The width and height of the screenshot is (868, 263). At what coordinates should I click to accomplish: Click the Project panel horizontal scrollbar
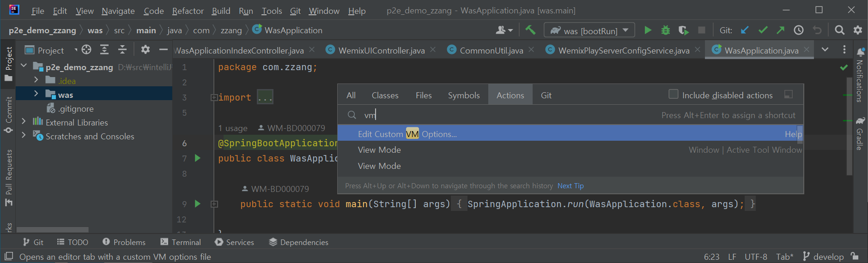[x=52, y=229]
